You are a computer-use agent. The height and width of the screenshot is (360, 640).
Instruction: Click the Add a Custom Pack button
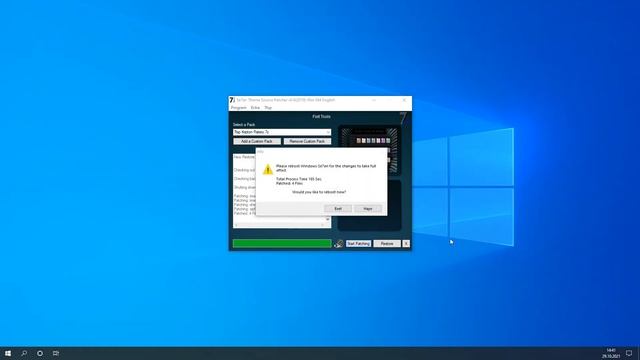click(257, 141)
